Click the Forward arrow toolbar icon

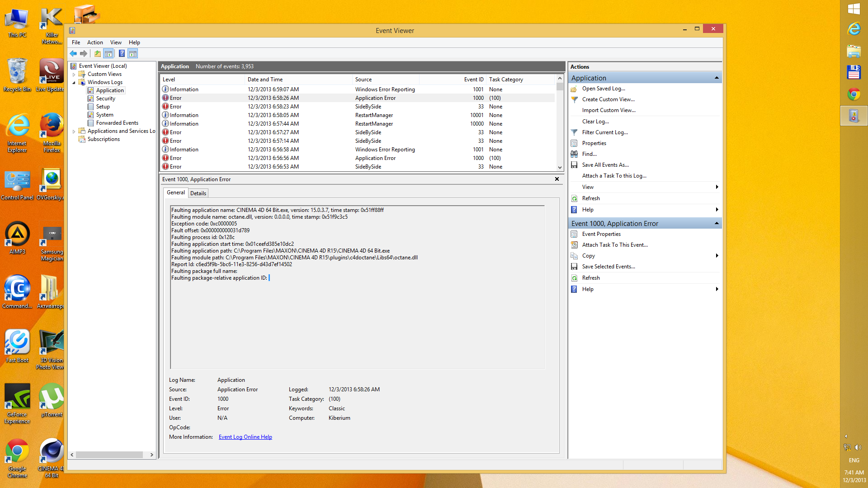(84, 53)
